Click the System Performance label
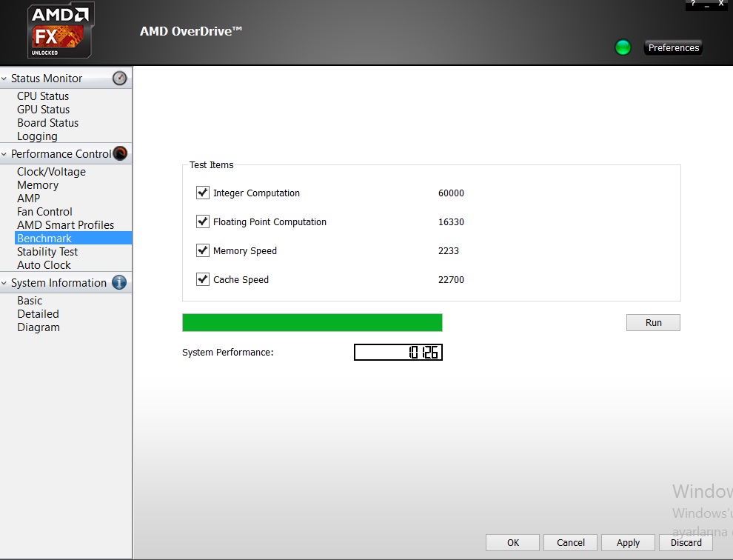The image size is (733, 560). click(x=227, y=353)
